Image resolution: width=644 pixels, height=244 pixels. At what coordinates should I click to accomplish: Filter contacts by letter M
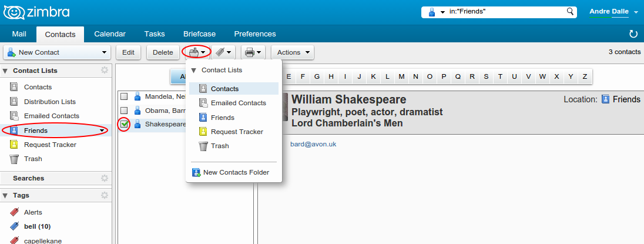point(401,76)
